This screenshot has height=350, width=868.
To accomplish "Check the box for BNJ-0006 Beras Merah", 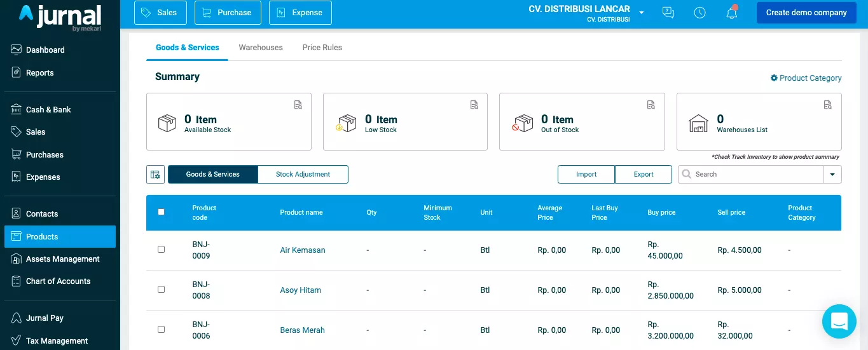I will point(161,330).
